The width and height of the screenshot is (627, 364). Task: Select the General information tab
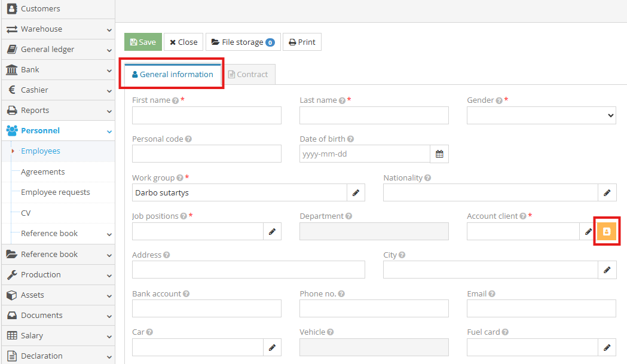click(173, 75)
